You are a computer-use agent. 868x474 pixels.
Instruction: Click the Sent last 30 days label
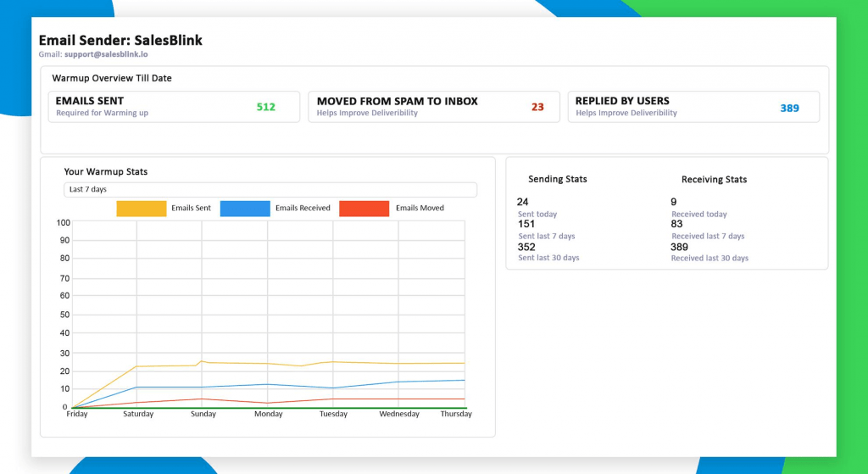click(548, 258)
